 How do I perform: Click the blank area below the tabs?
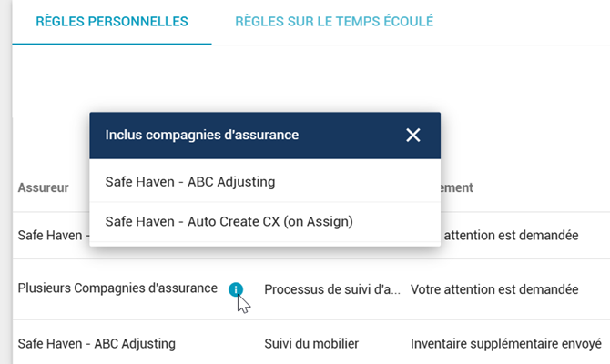click(311, 77)
